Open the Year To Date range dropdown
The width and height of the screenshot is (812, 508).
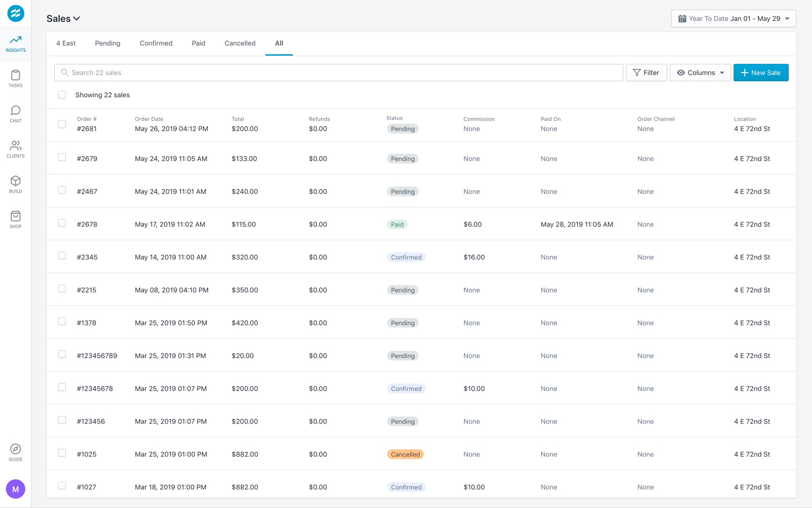click(733, 19)
